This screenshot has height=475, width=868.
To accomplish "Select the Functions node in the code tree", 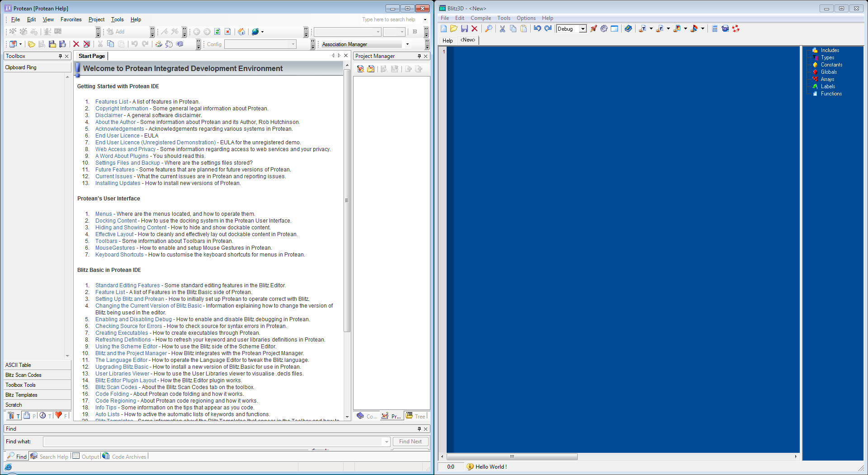I will coord(831,94).
